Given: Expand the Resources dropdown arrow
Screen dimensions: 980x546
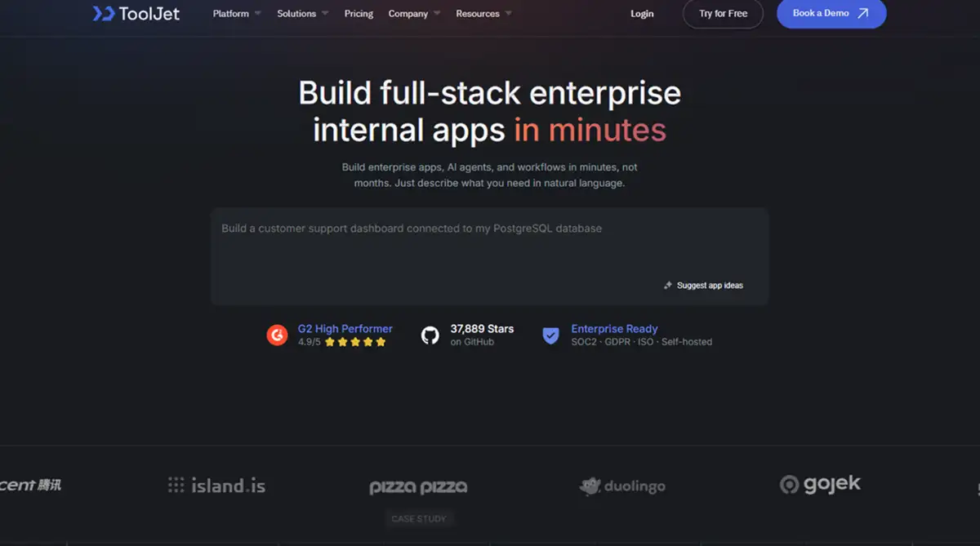Looking at the screenshot, I should tap(509, 14).
